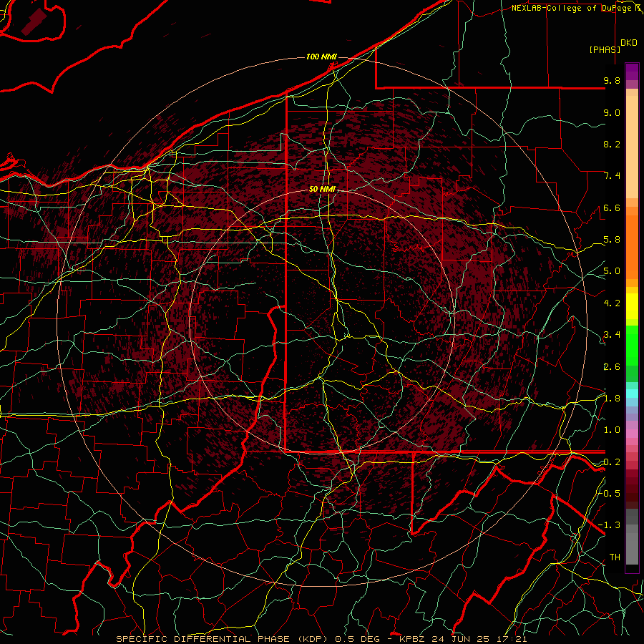Click the 3.4 scale value

point(612,335)
